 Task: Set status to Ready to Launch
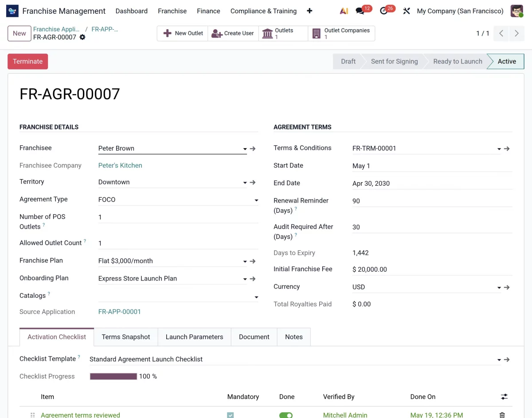(458, 62)
